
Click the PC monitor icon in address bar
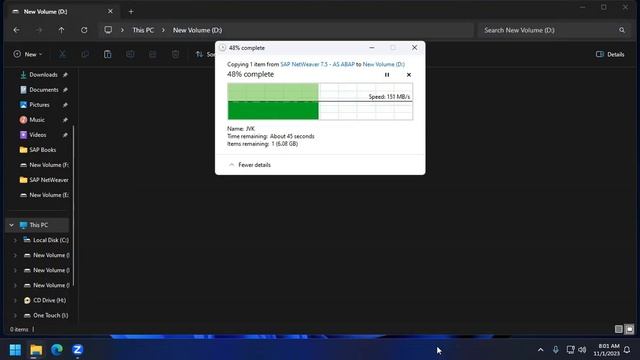(108, 30)
